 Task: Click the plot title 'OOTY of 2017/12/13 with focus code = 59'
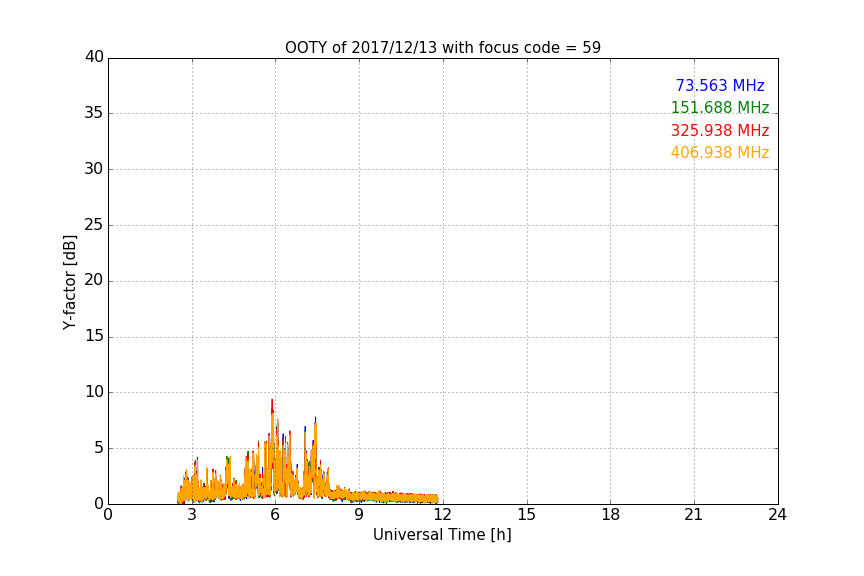coord(442,47)
